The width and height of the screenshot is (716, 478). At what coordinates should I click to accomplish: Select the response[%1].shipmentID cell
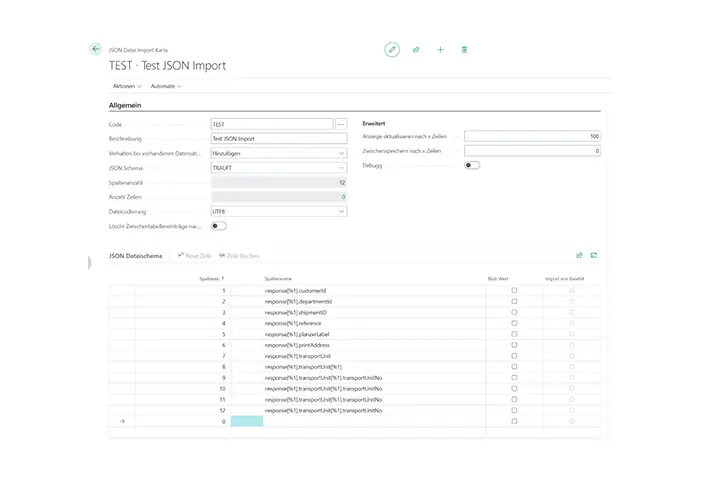(296, 312)
